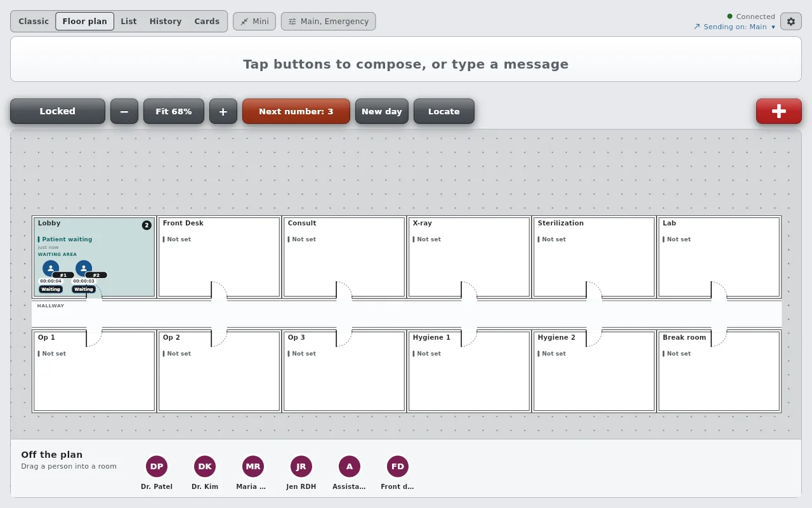The image size is (812, 508).
Task: Switch to the List tab
Action: point(129,22)
